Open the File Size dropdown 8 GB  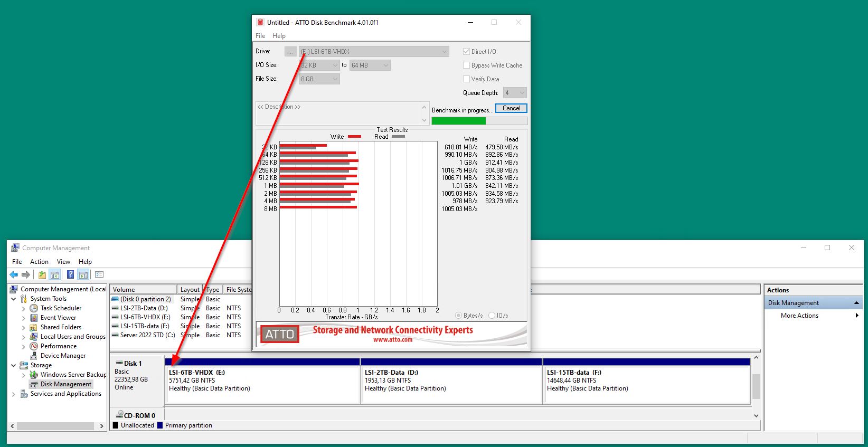(x=319, y=79)
